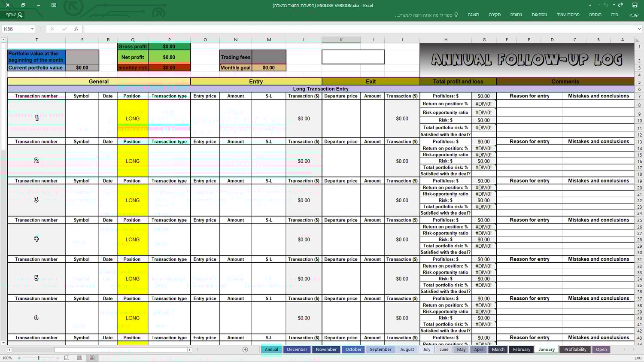644x362 pixels.
Task: Click the Enter checkmark formula bar icon
Action: (x=64, y=29)
